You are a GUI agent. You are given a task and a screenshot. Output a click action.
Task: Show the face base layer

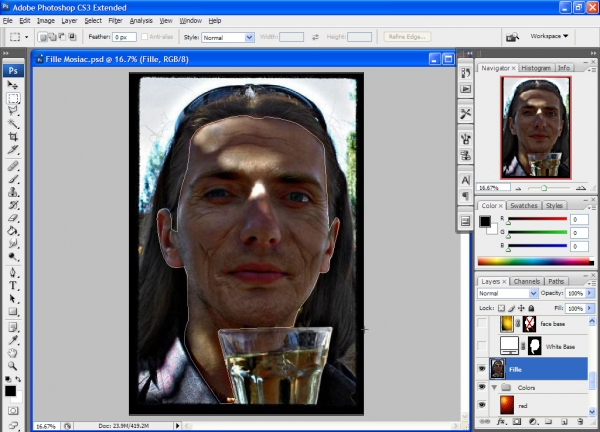482,324
